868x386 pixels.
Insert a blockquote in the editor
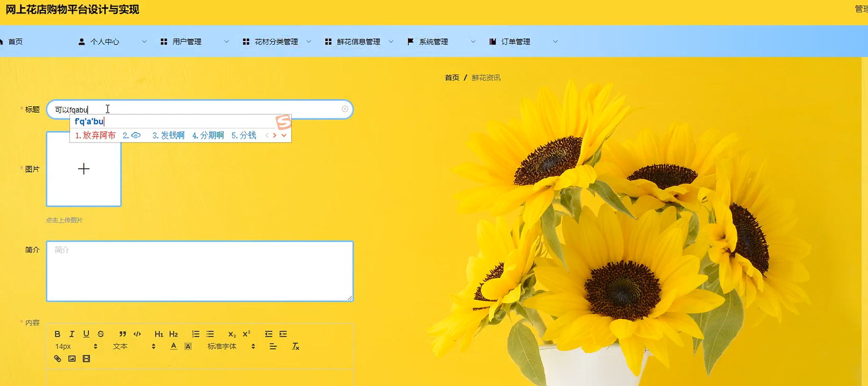[123, 334]
